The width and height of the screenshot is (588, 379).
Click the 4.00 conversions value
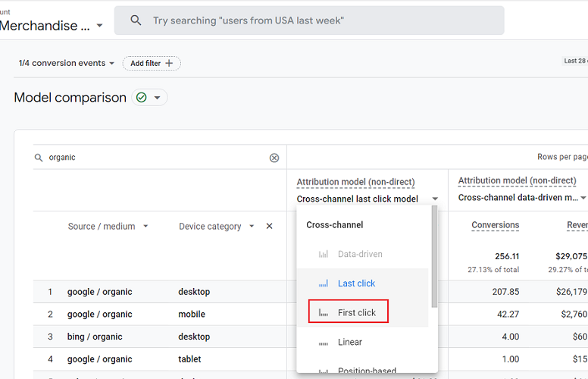pos(511,337)
